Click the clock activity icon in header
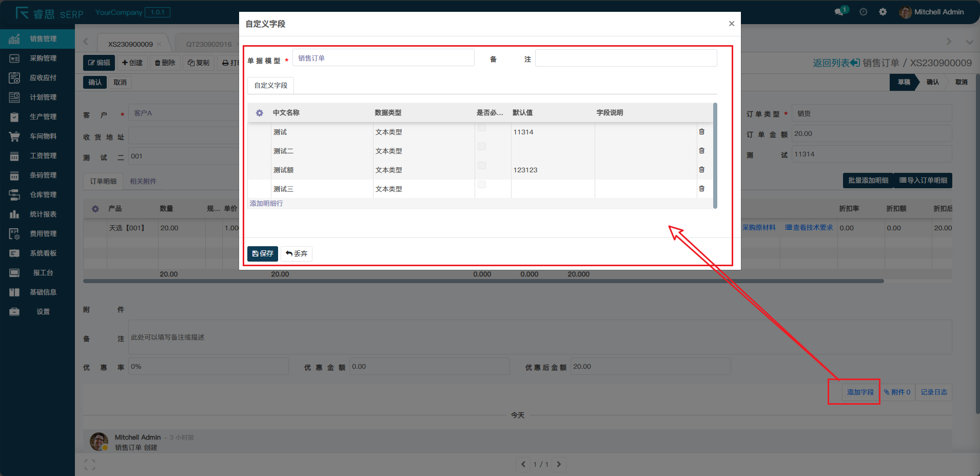 point(864,12)
